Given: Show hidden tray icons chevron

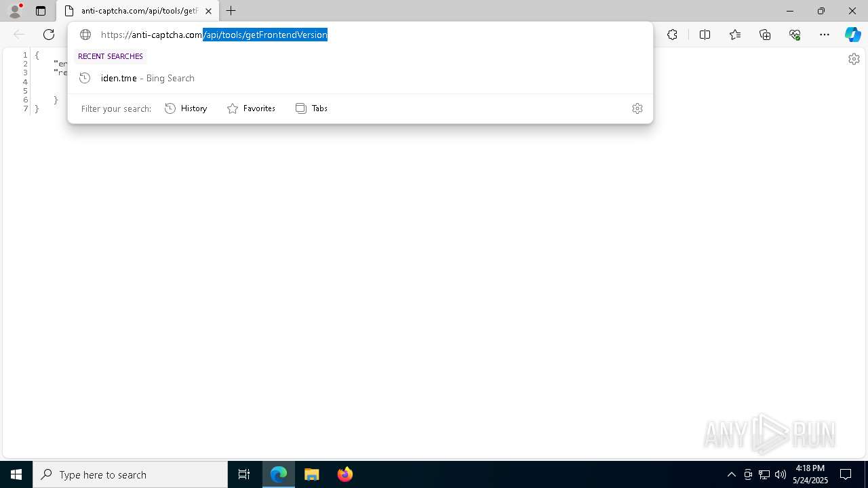Looking at the screenshot, I should (731, 474).
